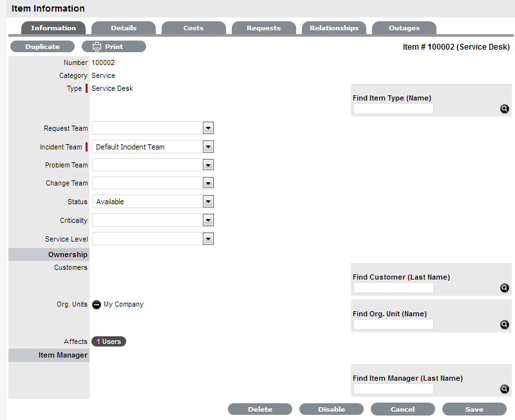Click the Service Desk type value
This screenshot has width=515, height=420.
(112, 88)
